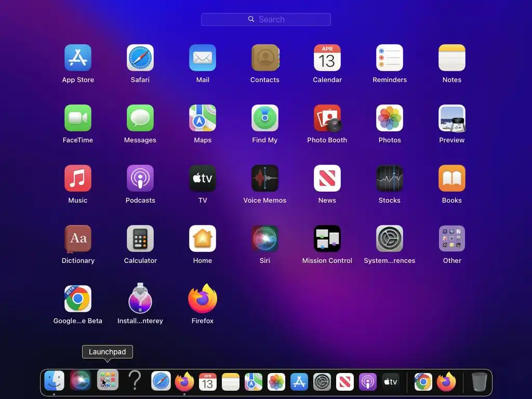This screenshot has height=399, width=532.
Task: Start FaceTime app
Action: click(78, 118)
